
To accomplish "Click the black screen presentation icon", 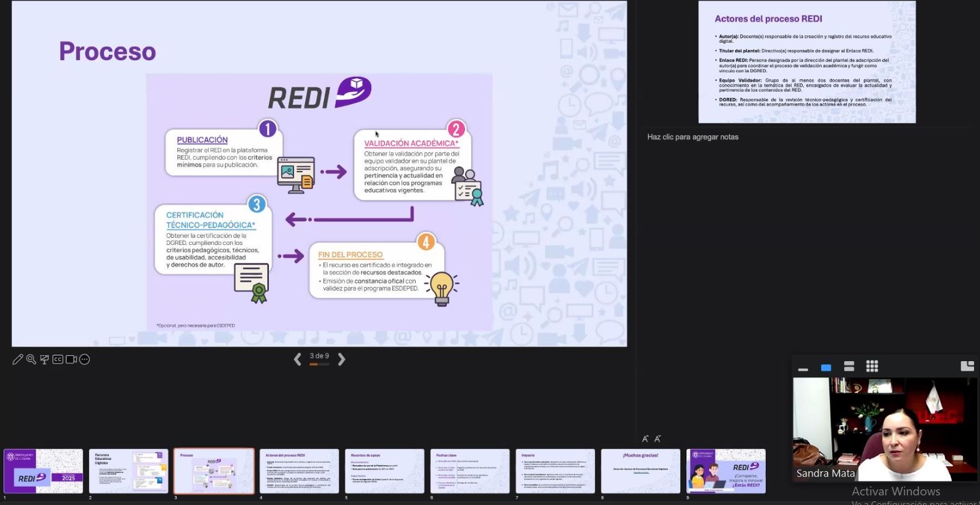I will (x=45, y=359).
